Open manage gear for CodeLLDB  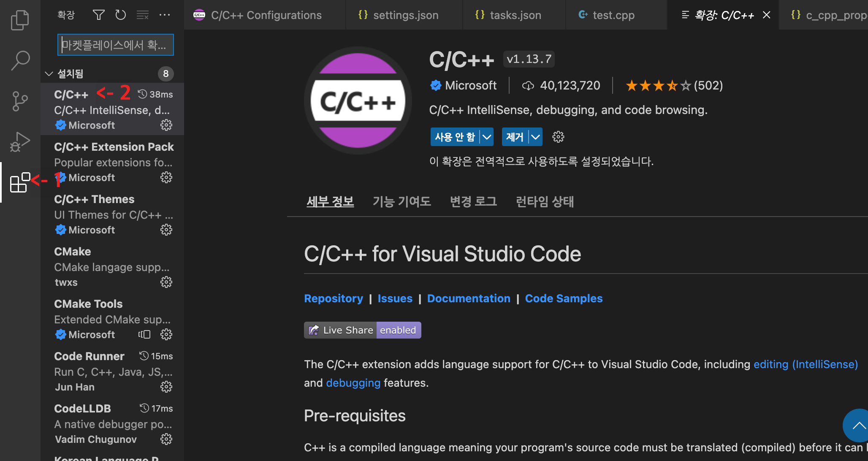(166, 439)
